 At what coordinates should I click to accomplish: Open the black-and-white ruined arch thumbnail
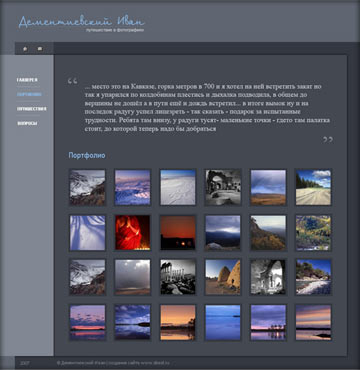coord(223,187)
